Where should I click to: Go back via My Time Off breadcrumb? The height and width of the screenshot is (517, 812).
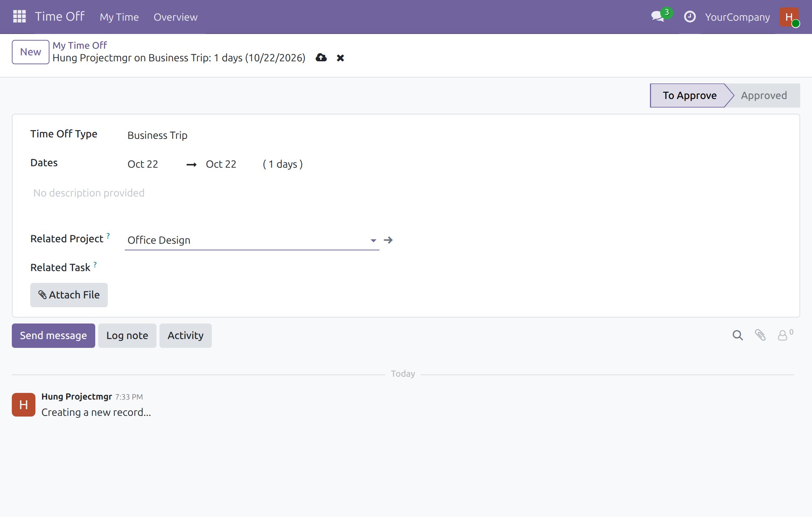(80, 45)
